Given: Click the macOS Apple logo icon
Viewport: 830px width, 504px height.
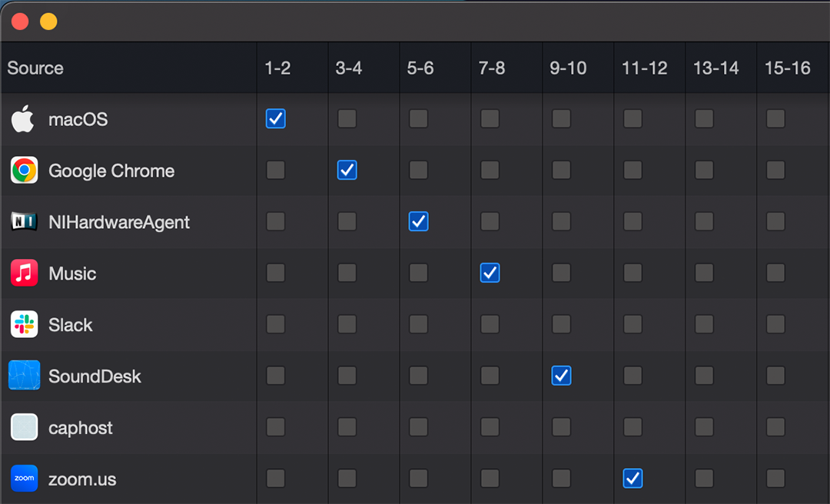Looking at the screenshot, I should pyautogui.click(x=23, y=118).
